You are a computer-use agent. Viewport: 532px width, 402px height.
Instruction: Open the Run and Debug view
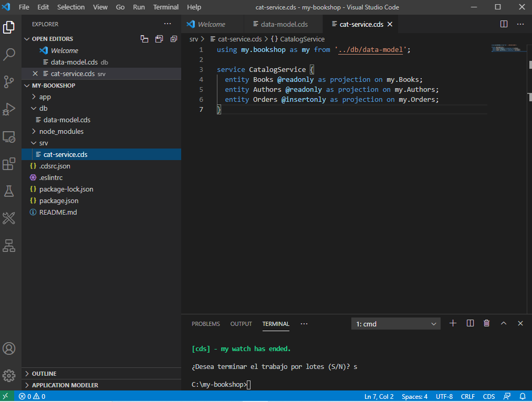tap(9, 109)
